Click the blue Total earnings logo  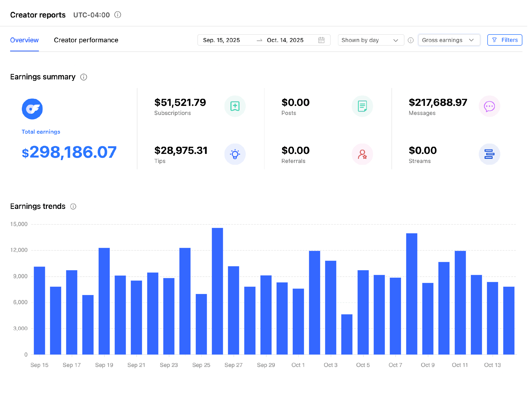click(x=32, y=109)
